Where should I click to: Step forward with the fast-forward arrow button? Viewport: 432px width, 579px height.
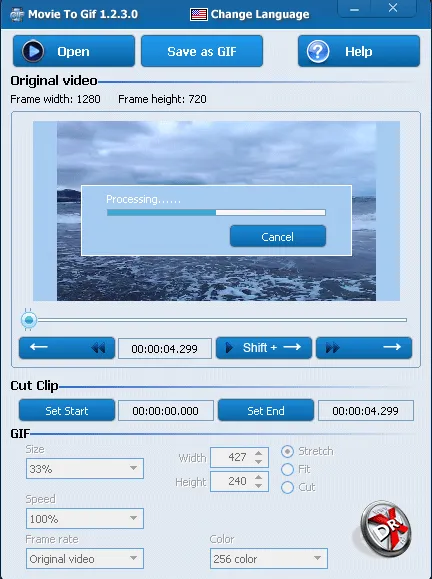point(364,347)
